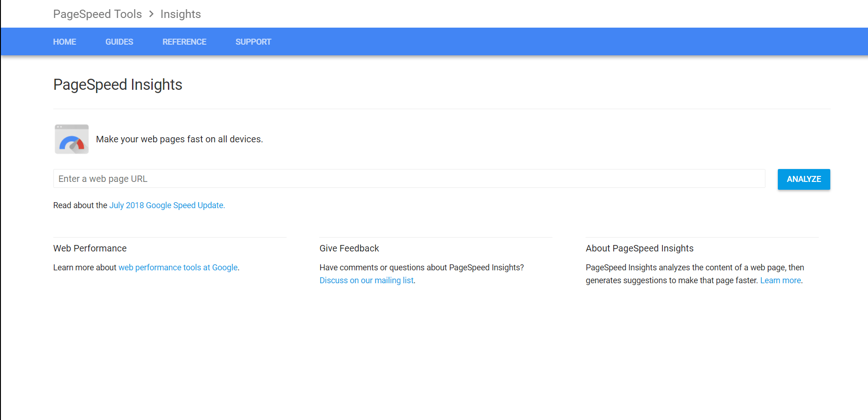Click the Learn more link
Image resolution: width=868 pixels, height=420 pixels.
[x=781, y=280]
